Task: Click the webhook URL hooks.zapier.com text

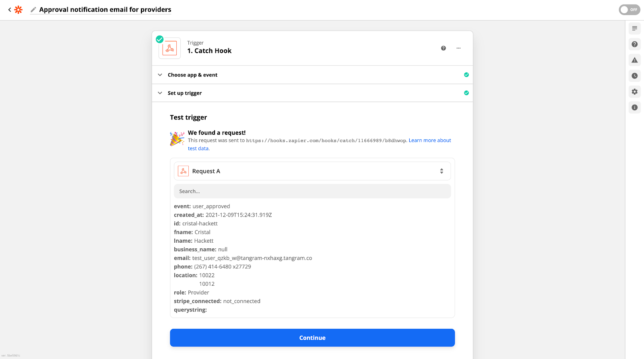Action: (x=326, y=140)
